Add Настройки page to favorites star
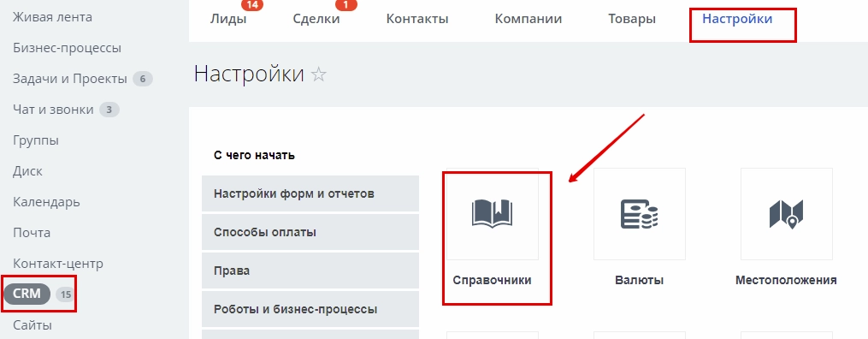 pyautogui.click(x=318, y=74)
